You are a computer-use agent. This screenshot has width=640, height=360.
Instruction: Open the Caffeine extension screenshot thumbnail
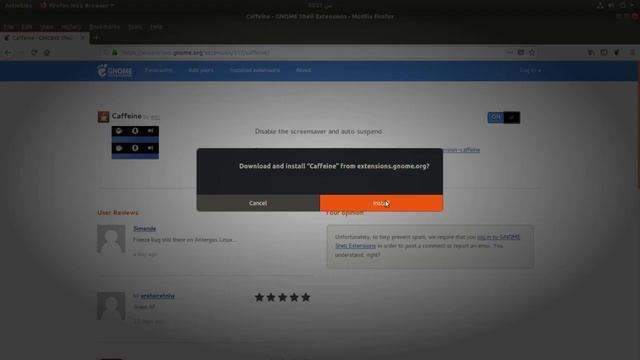coord(136,142)
